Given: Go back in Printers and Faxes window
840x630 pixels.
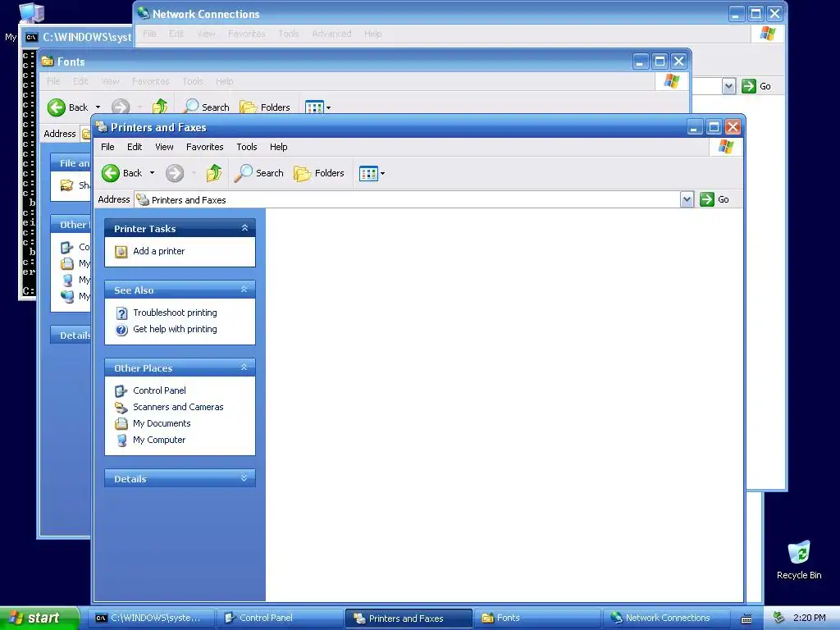Looking at the screenshot, I should coord(122,173).
